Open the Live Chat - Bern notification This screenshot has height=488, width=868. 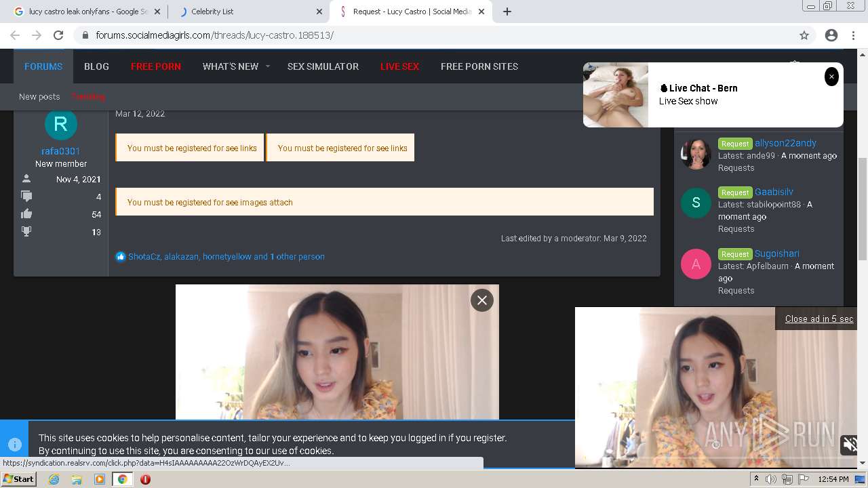tap(713, 95)
